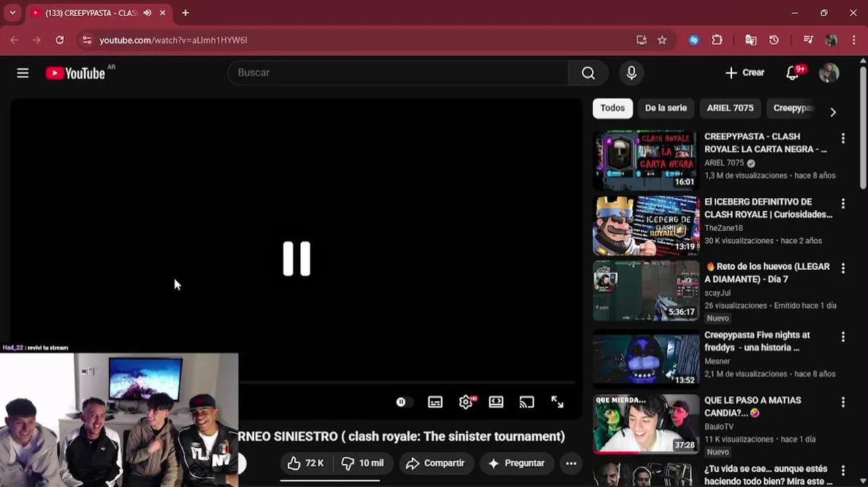This screenshot has width=868, height=487.
Task: Open Creepypasta Five nights at freddys title
Action: pyautogui.click(x=756, y=341)
